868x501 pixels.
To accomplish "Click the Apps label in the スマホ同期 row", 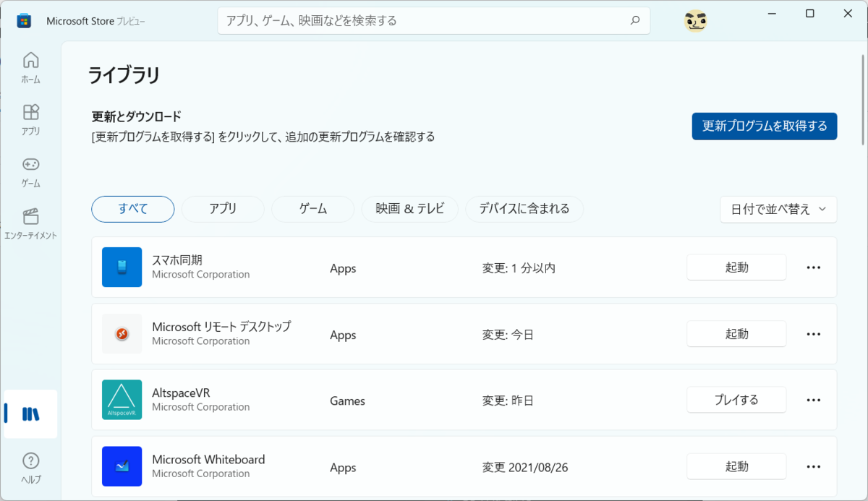I will click(343, 268).
